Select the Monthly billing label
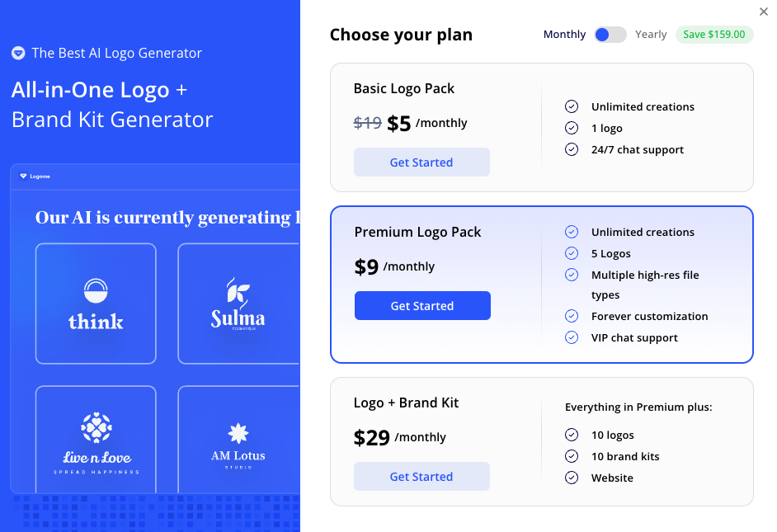The height and width of the screenshot is (532, 777). coord(564,35)
